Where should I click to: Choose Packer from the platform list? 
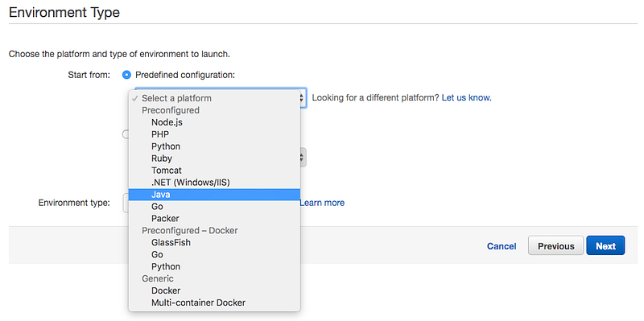(214, 218)
